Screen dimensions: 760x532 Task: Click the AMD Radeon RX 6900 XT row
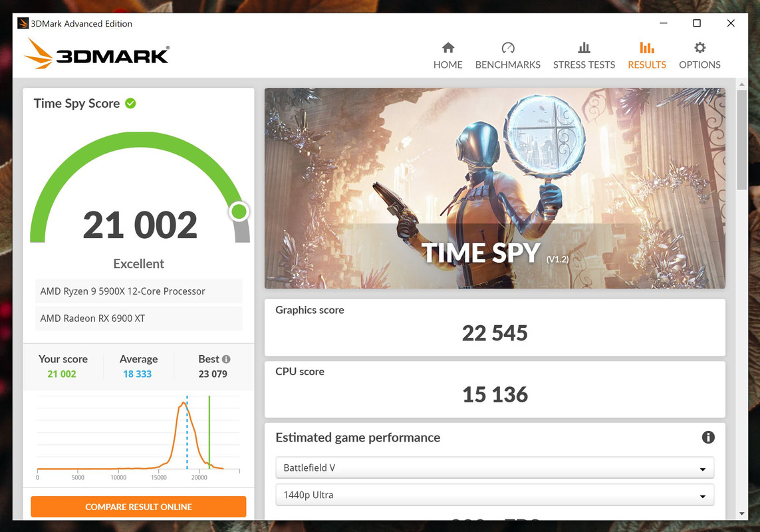tap(138, 318)
